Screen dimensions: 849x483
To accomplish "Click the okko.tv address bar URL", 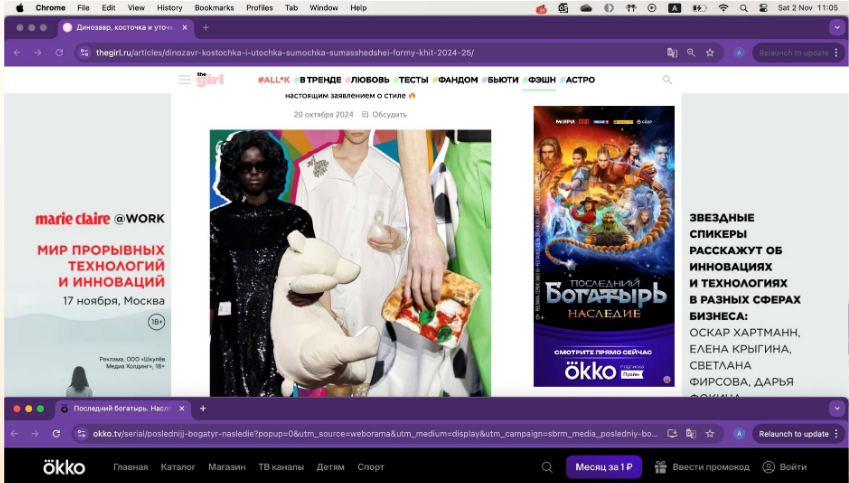I will [375, 434].
